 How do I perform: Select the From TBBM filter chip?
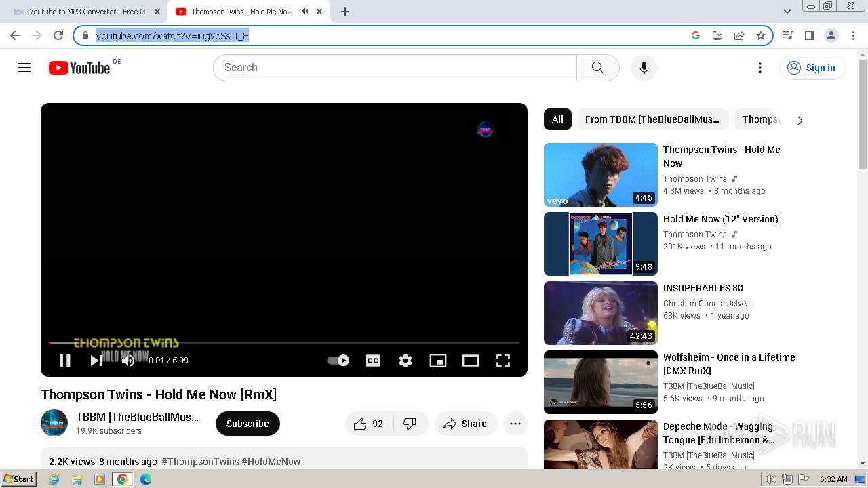tap(652, 119)
